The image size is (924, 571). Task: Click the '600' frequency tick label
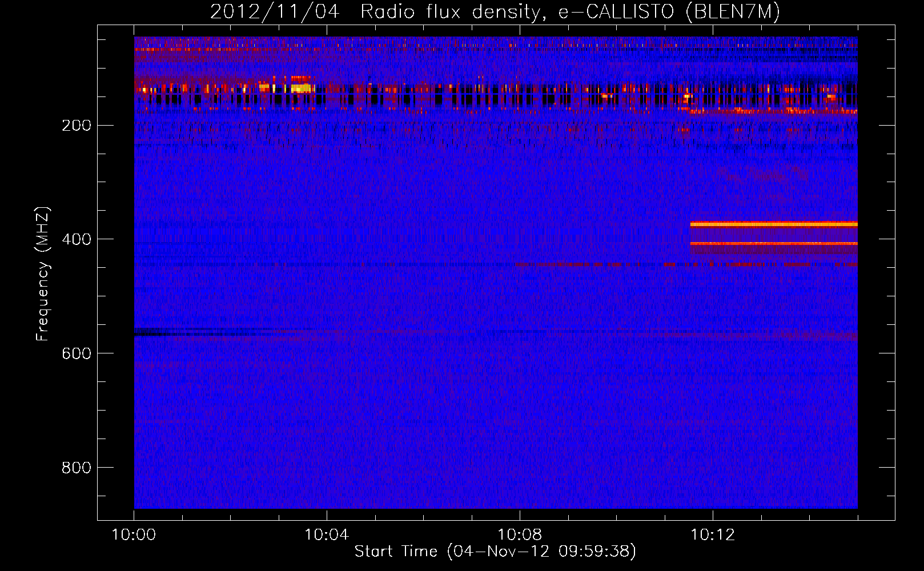pyautogui.click(x=77, y=353)
